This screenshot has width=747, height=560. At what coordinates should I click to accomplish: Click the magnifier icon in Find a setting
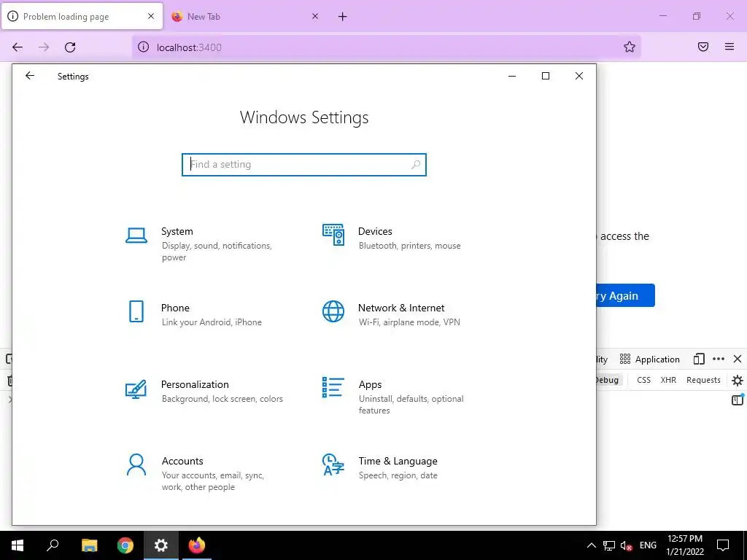coord(415,164)
